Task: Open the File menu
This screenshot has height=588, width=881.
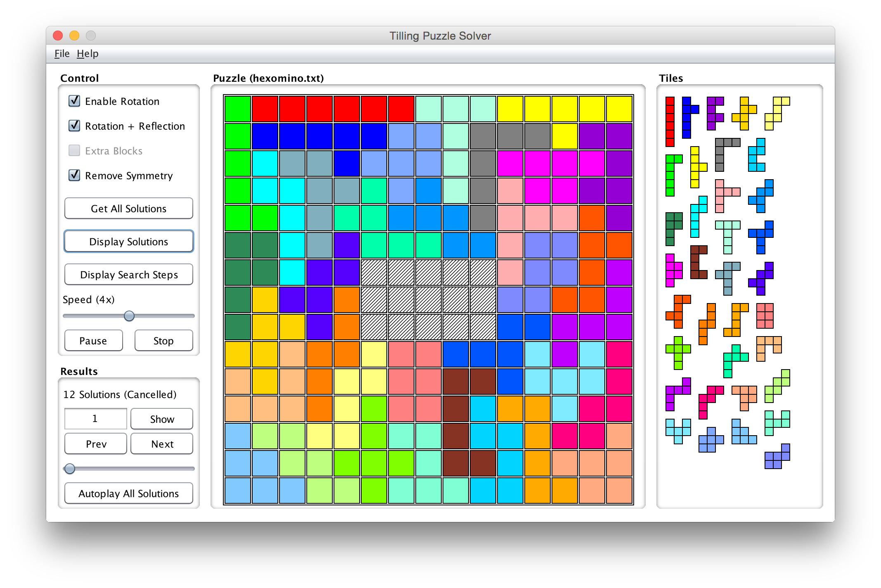Action: (62, 54)
